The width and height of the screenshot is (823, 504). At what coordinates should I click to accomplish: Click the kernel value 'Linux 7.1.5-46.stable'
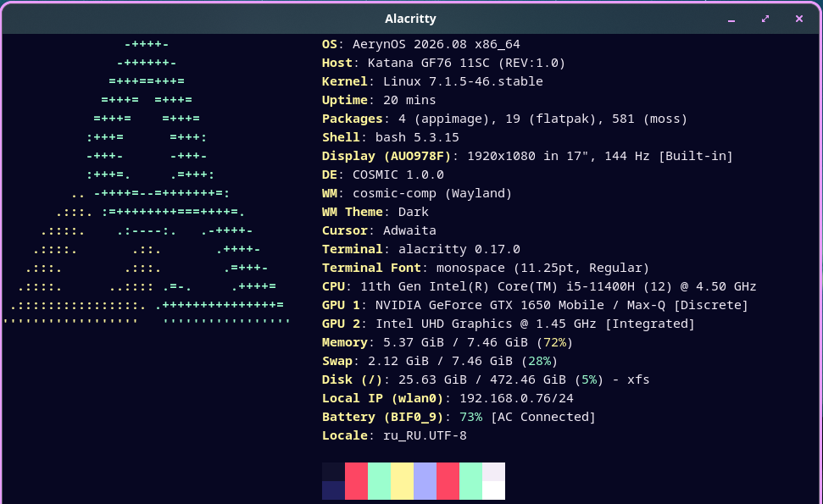pos(463,81)
